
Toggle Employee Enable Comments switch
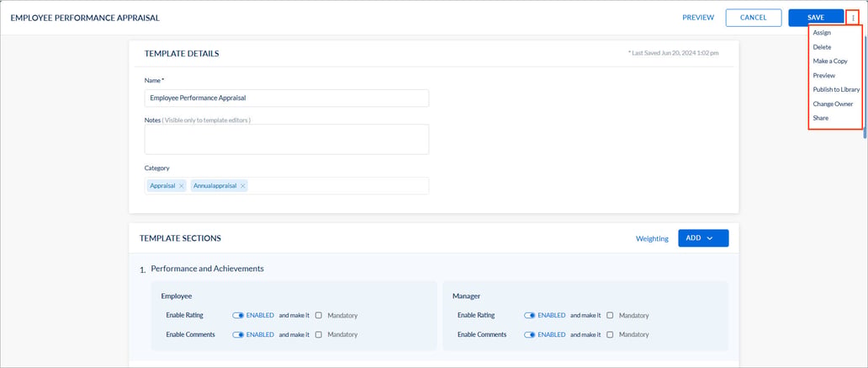tap(238, 335)
